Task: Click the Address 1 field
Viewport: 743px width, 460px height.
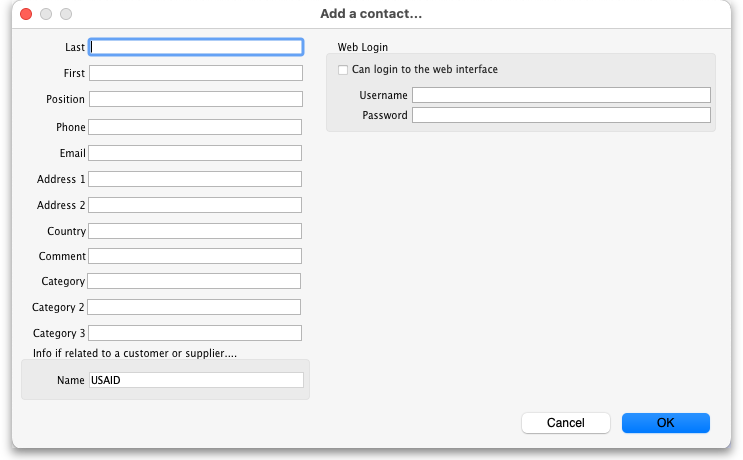Action: tap(195, 179)
